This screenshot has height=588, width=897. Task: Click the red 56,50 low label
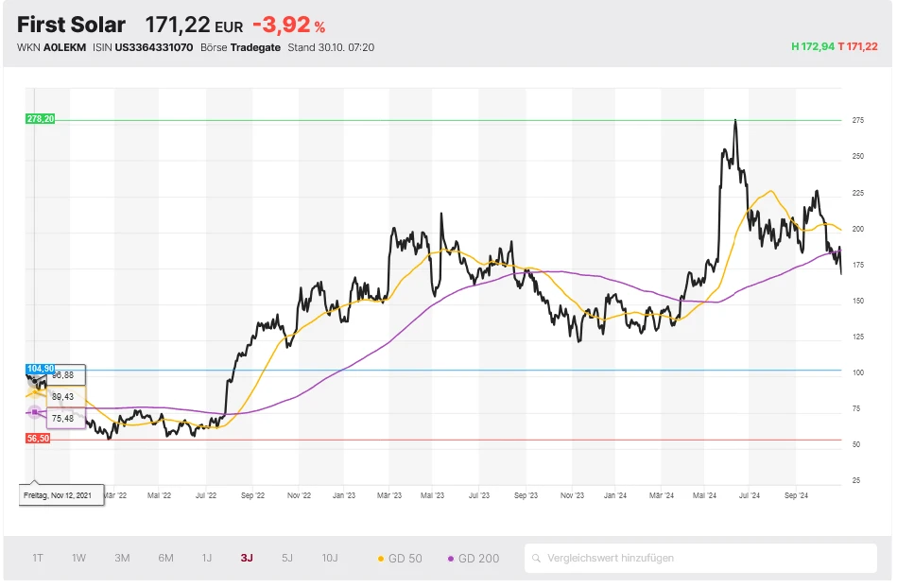[x=39, y=439]
